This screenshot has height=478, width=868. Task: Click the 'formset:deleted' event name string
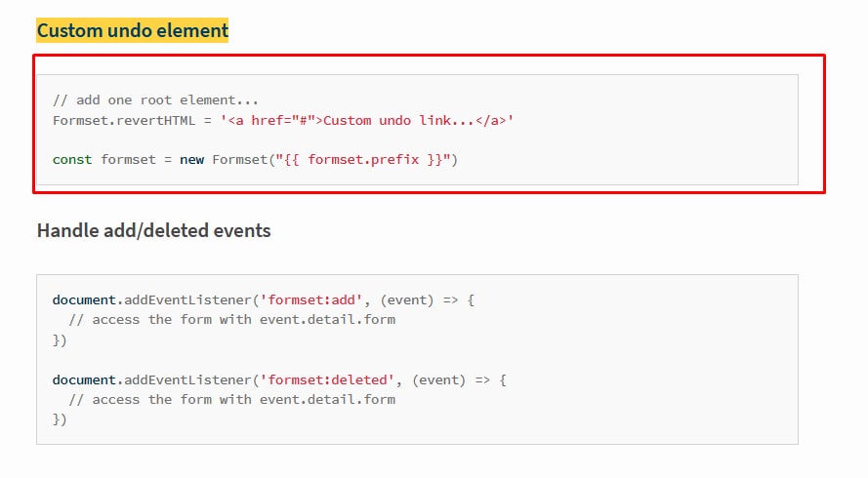tap(327, 380)
